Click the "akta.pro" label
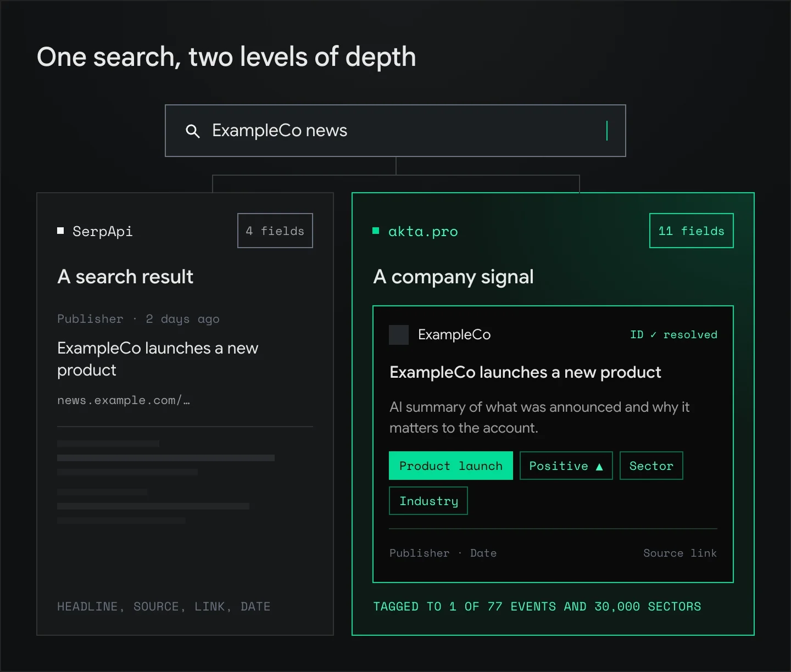This screenshot has height=672, width=791. pyautogui.click(x=423, y=231)
